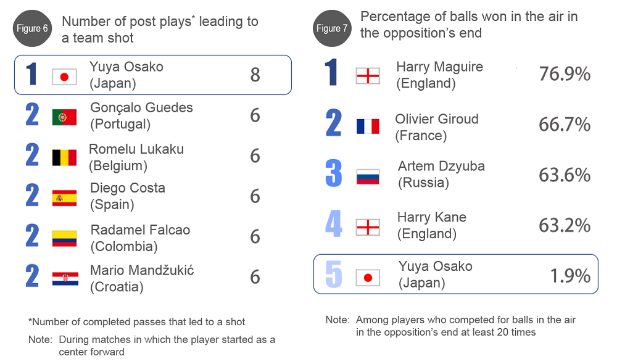Click the England flag beside Harry Kane
This screenshot has width=617, height=364.
pos(368,227)
